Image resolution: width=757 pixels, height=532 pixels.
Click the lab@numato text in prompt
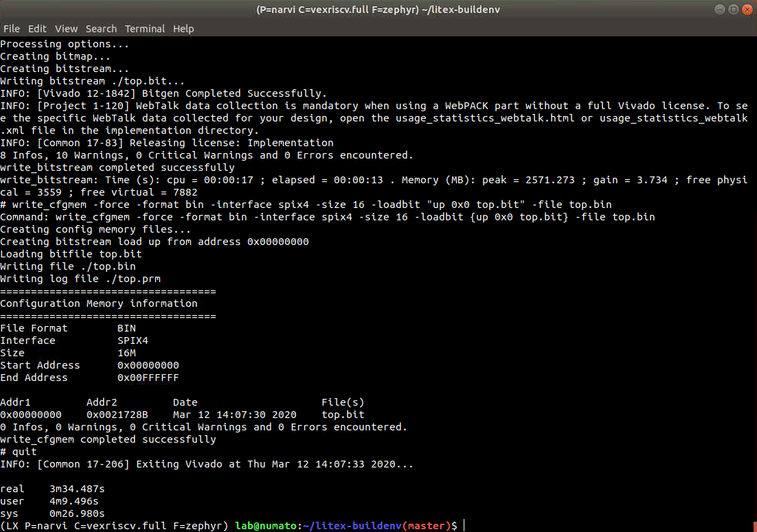pyautogui.click(x=265, y=526)
